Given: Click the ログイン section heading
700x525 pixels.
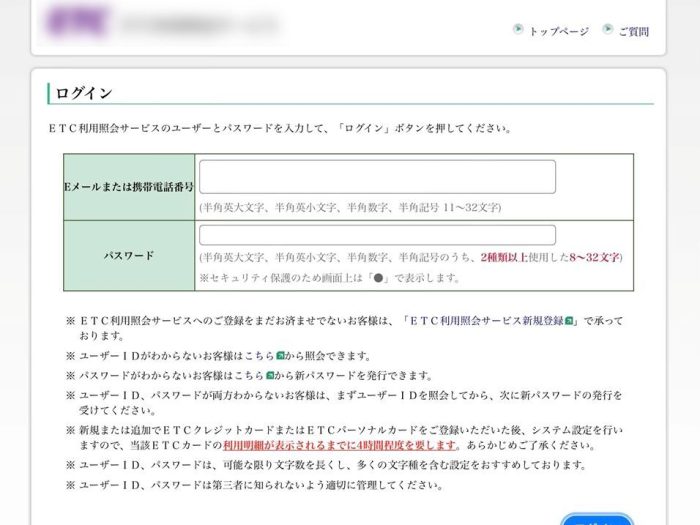Looking at the screenshot, I should click(x=84, y=93).
